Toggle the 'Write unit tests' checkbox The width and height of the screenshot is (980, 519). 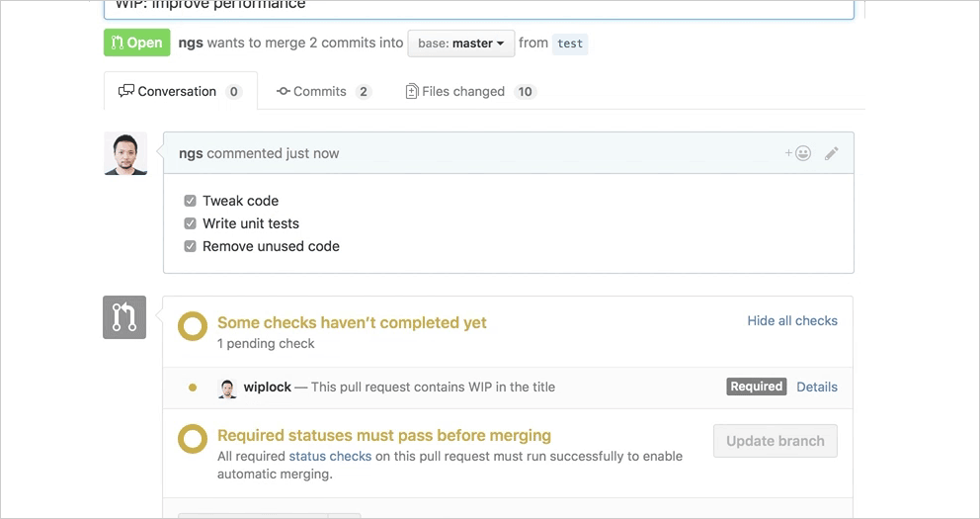coord(191,223)
